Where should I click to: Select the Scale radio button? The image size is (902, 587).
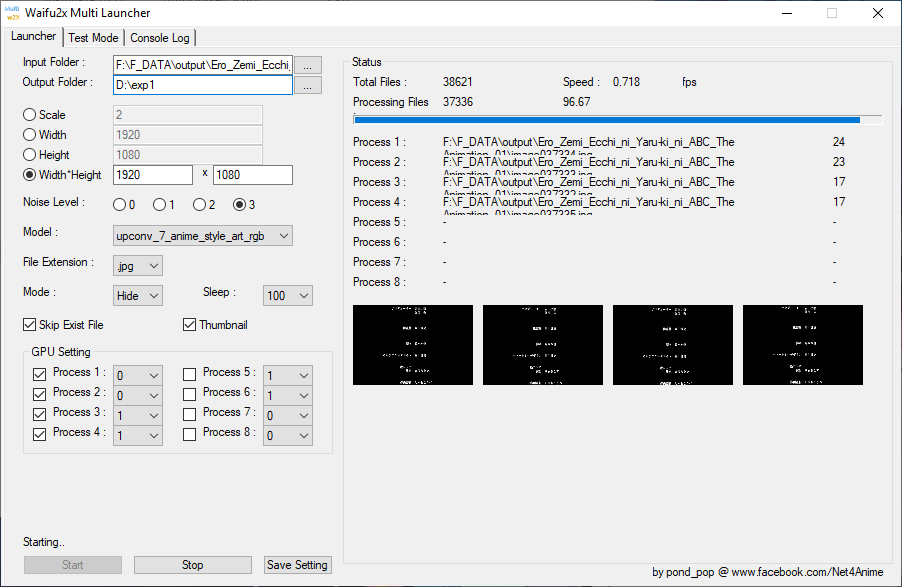(29, 115)
